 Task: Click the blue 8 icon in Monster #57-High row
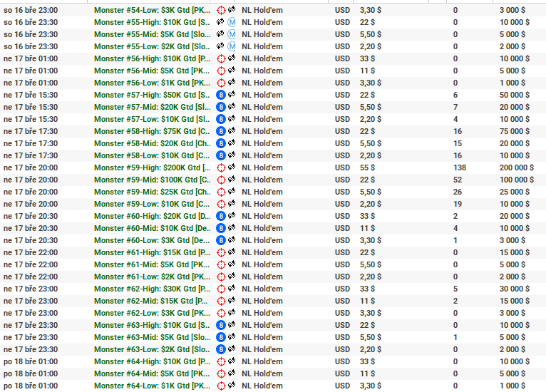tap(221, 95)
